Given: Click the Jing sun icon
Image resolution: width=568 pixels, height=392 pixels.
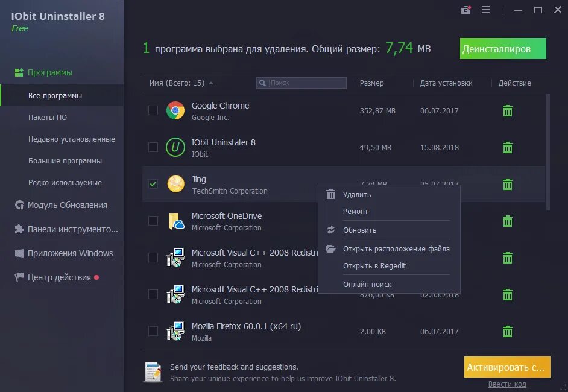Looking at the screenshot, I should [175, 184].
